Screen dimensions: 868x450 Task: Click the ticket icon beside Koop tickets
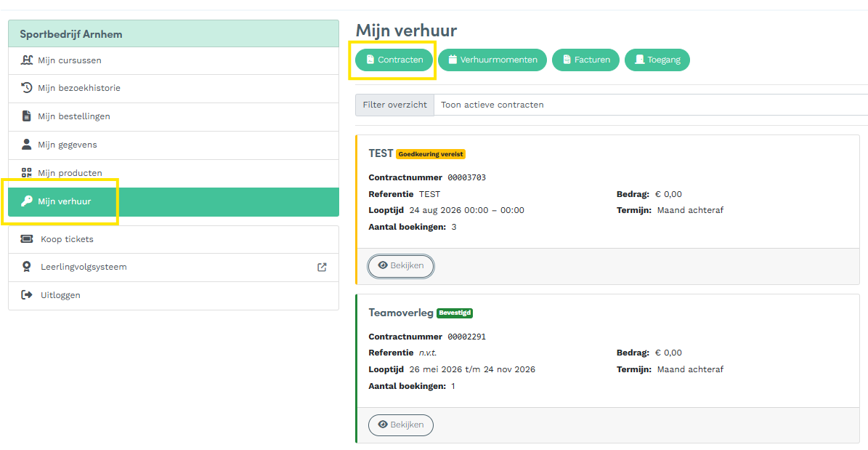click(27, 239)
